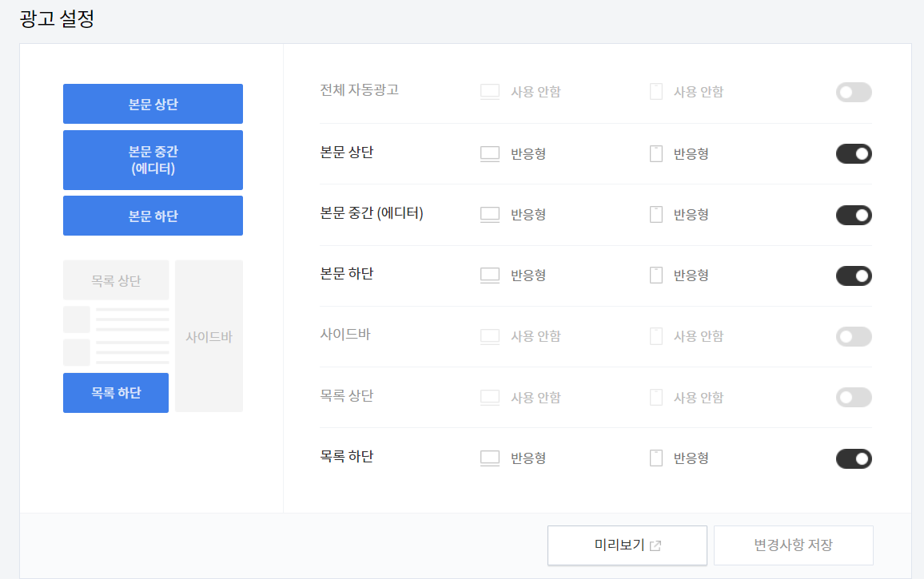Click the 사이드바 row label in settings list
Viewport: 924px width, 579px height.
[x=345, y=335]
